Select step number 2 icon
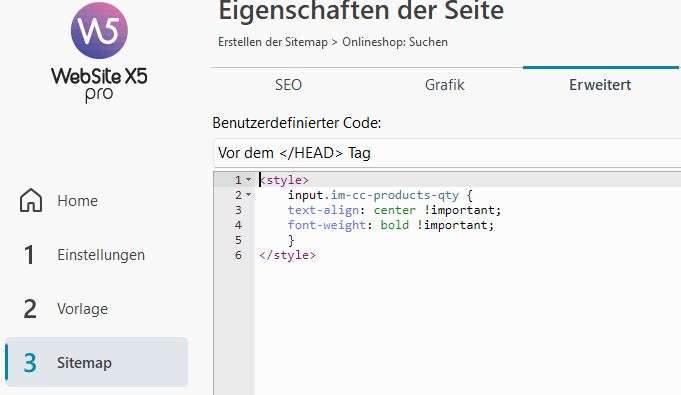681x395 pixels. pos(30,309)
